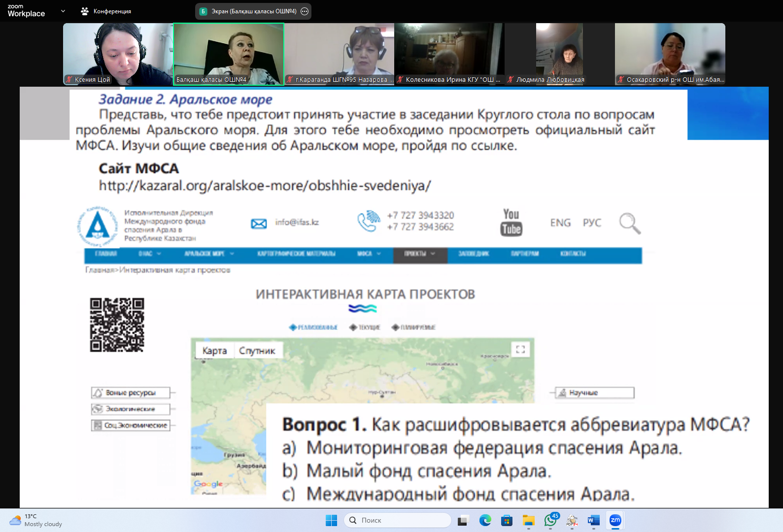Click the fullscreen icon on the map
Image resolution: width=783 pixels, height=532 pixels.
coord(520,349)
